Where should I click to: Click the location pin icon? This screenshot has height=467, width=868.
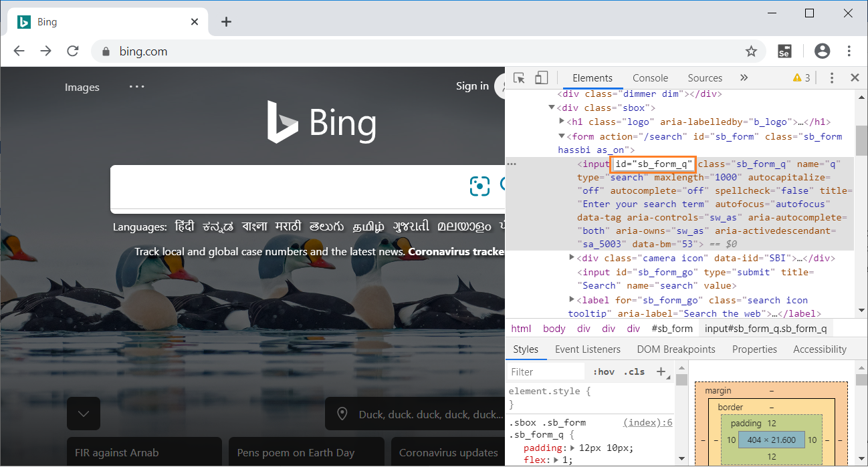342,414
